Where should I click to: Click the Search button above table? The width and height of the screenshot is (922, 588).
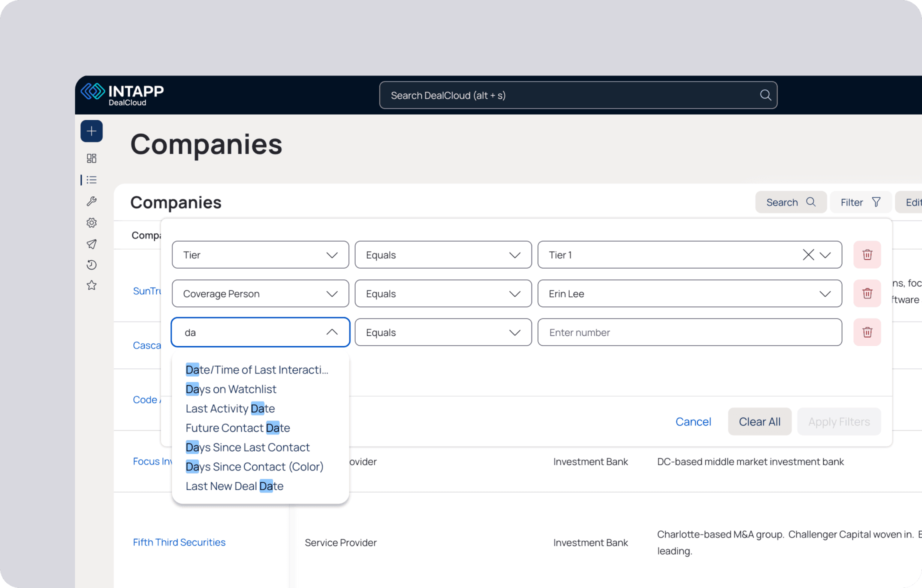click(x=790, y=202)
